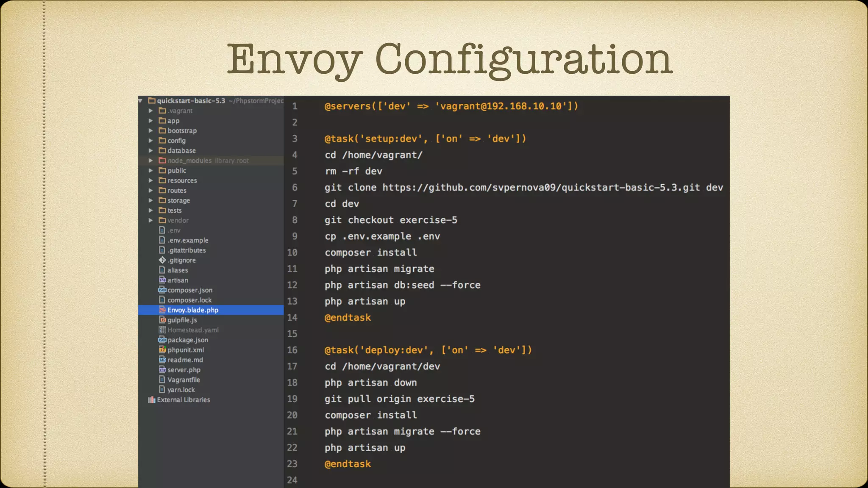Expand the tests folder arrow
868x488 pixels.
coord(150,210)
